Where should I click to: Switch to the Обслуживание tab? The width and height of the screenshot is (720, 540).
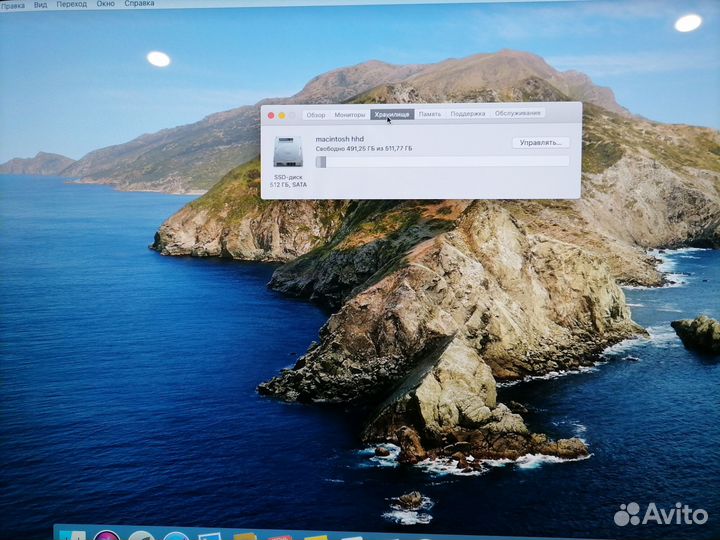pyautogui.click(x=518, y=113)
